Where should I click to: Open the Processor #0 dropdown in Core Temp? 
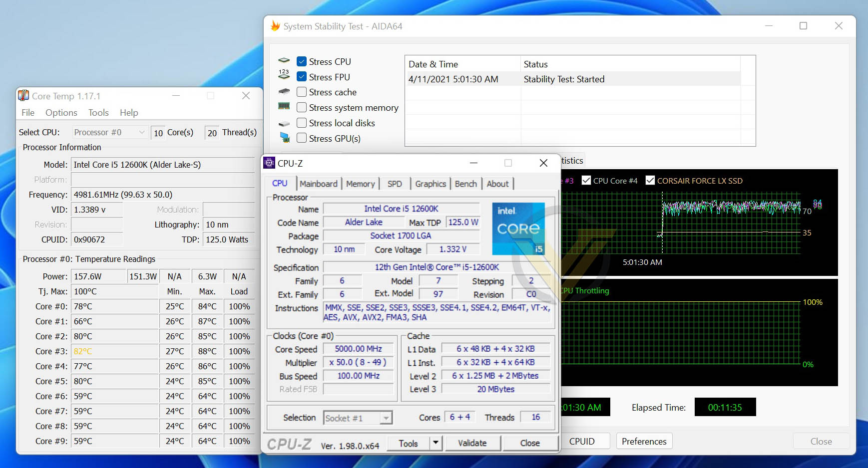[x=110, y=132]
